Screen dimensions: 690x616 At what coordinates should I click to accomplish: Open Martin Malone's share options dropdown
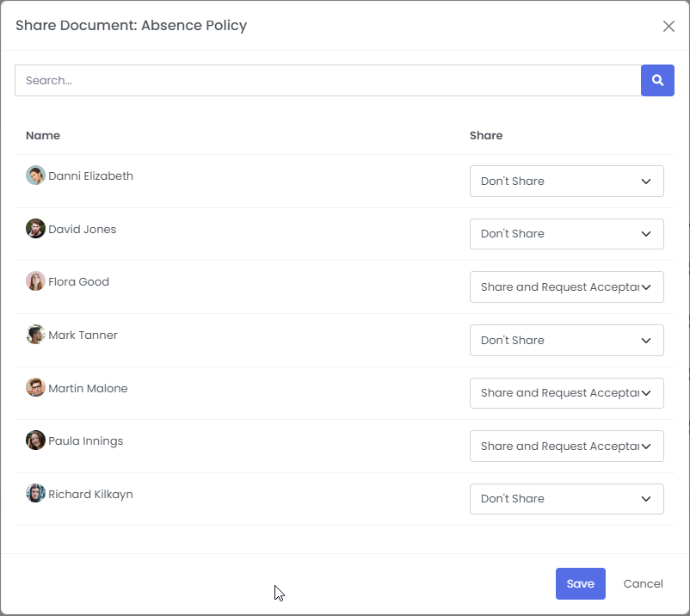pos(566,392)
